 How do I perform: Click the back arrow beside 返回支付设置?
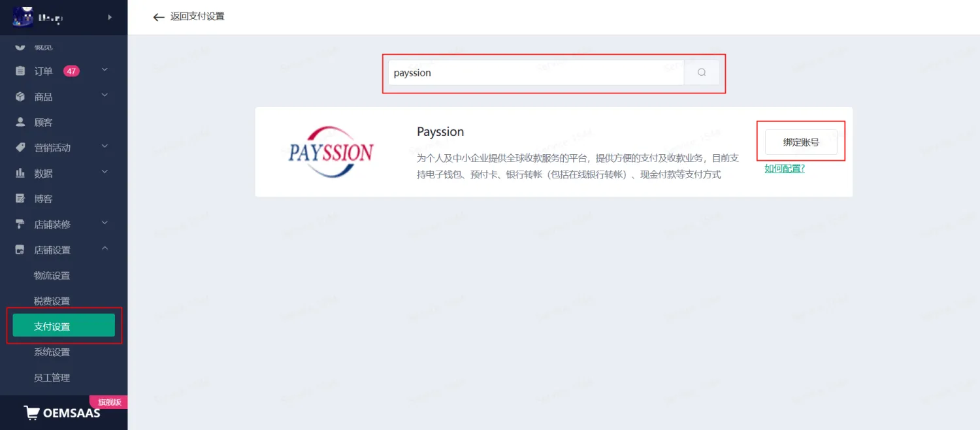(159, 17)
